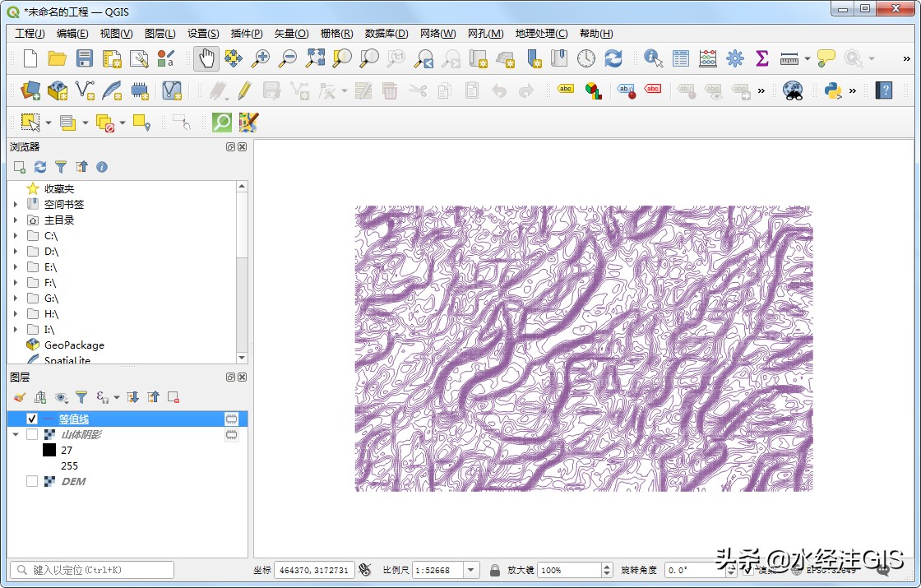
Task: Open the Processing Toolbox gear icon
Action: pyautogui.click(x=735, y=58)
